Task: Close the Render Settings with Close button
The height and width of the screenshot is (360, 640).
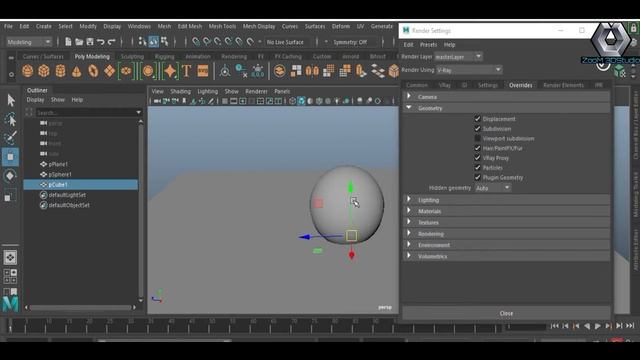Action: (x=506, y=313)
